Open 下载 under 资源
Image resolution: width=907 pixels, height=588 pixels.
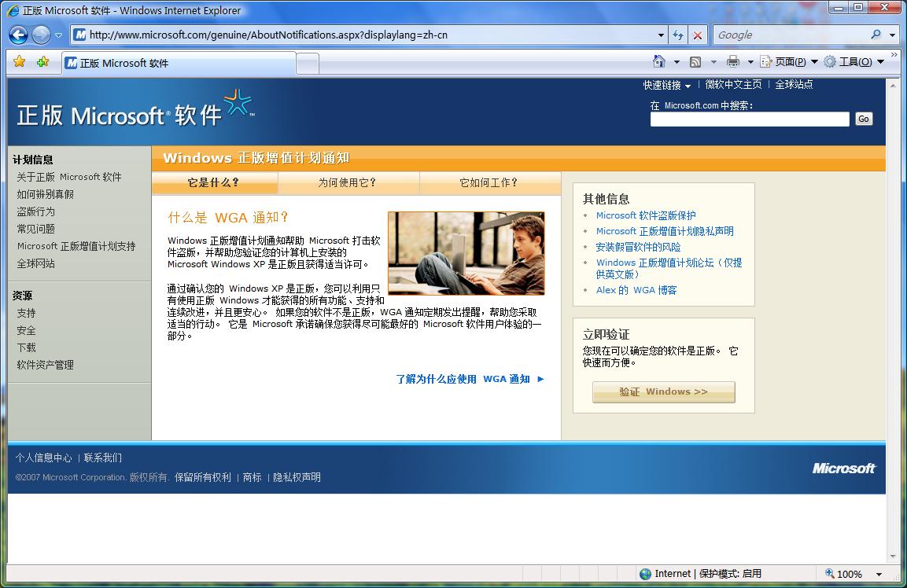[x=26, y=347]
